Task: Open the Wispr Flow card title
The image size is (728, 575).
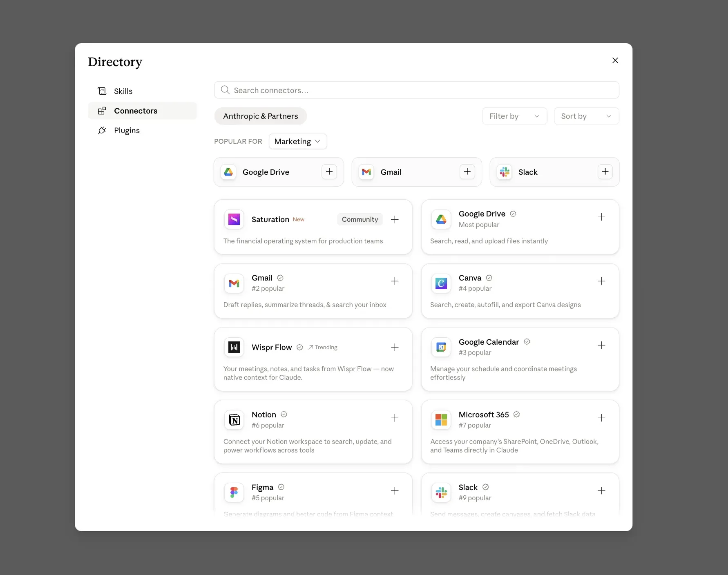Action: pos(272,347)
